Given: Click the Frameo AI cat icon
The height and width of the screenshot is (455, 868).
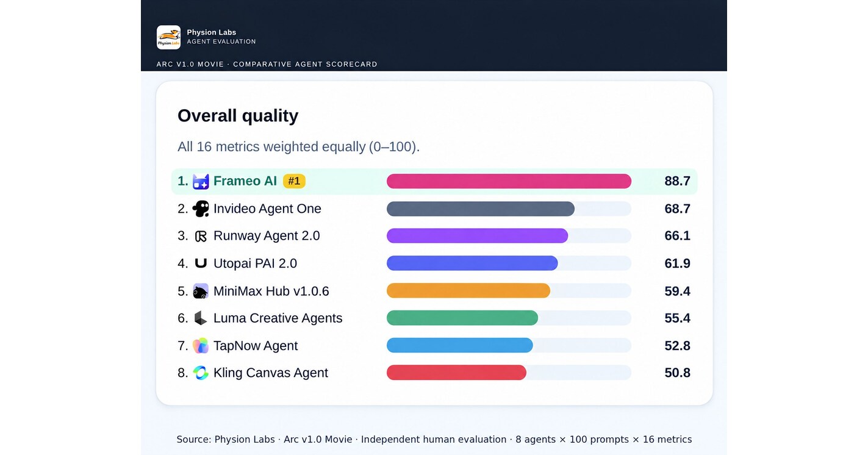Looking at the screenshot, I should (201, 181).
